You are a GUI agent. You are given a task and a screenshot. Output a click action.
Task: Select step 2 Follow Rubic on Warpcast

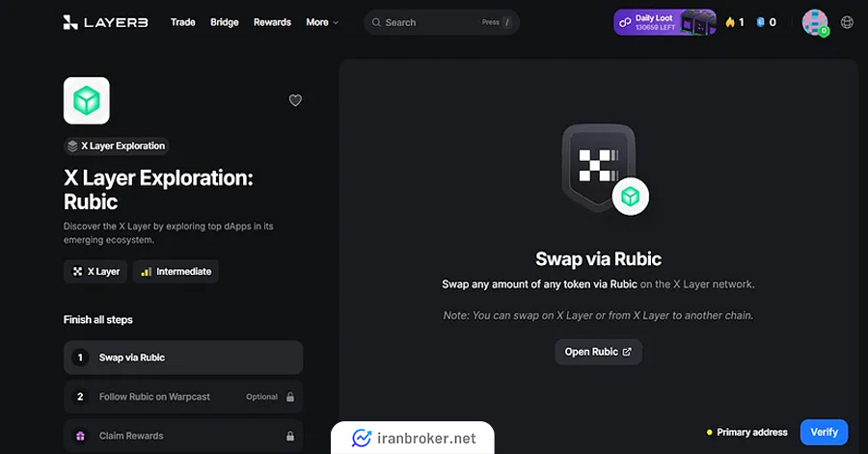183,396
